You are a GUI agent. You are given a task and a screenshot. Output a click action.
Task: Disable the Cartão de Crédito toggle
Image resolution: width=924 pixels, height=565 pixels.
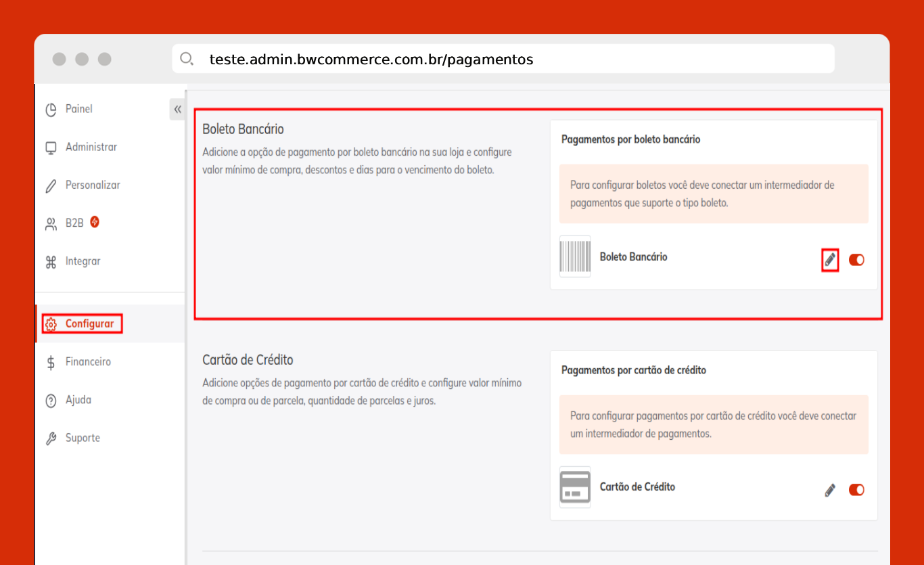coord(856,490)
